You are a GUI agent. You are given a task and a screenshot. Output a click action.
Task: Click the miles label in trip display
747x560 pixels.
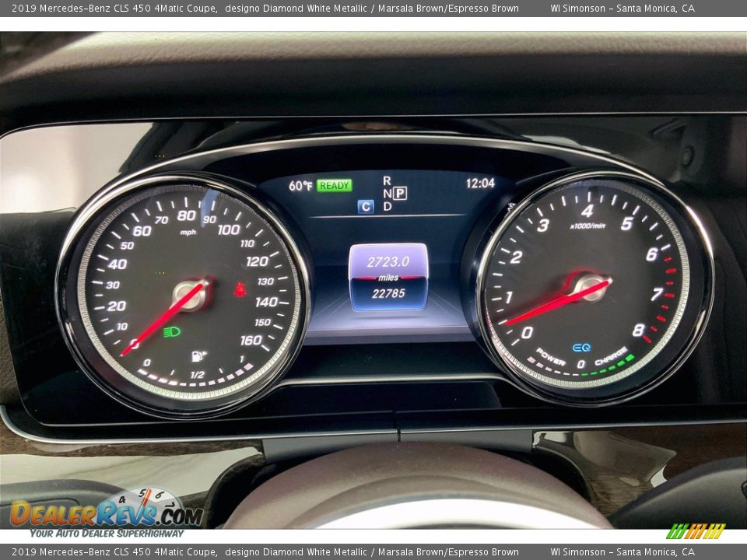click(388, 278)
